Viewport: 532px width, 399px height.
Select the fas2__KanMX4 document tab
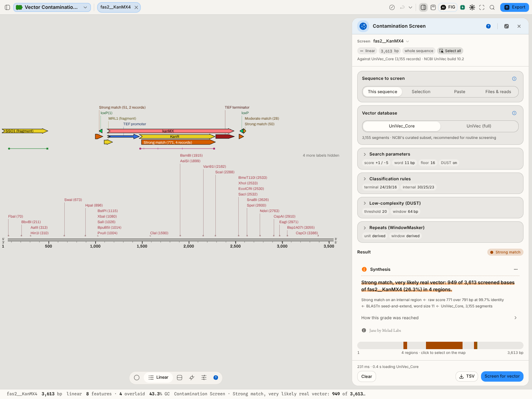(x=116, y=7)
